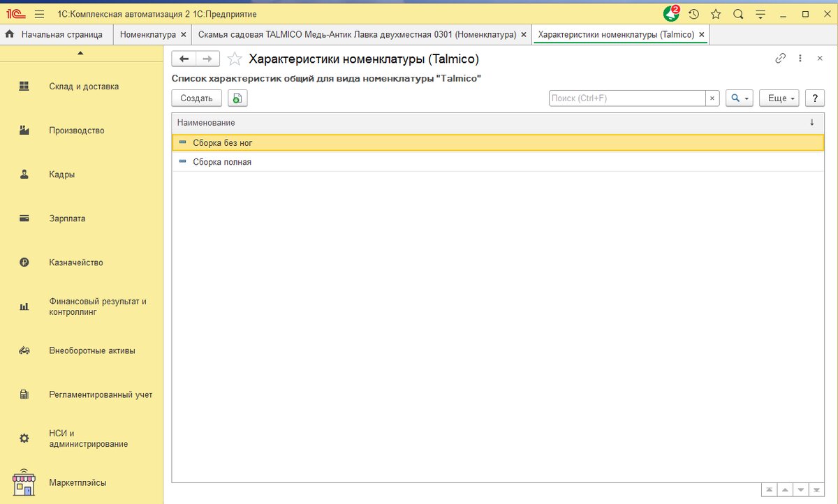Open Финансовый результат и контроллинг section
Viewport: 838px width, 504px height.
tap(98, 306)
